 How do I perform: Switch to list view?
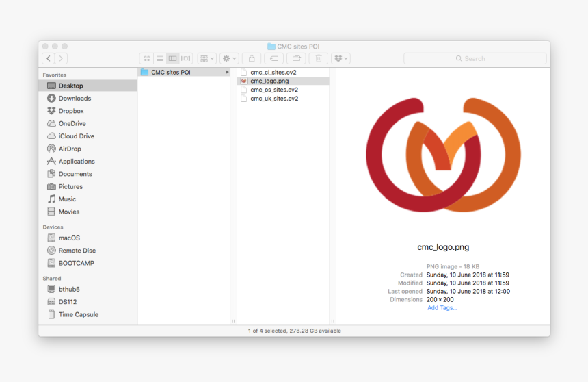pos(160,58)
